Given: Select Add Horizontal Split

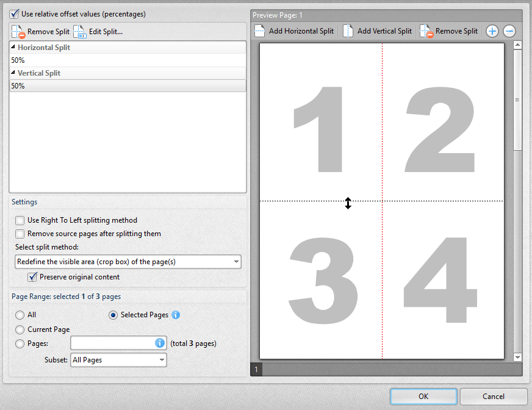Looking at the screenshot, I should (295, 31).
